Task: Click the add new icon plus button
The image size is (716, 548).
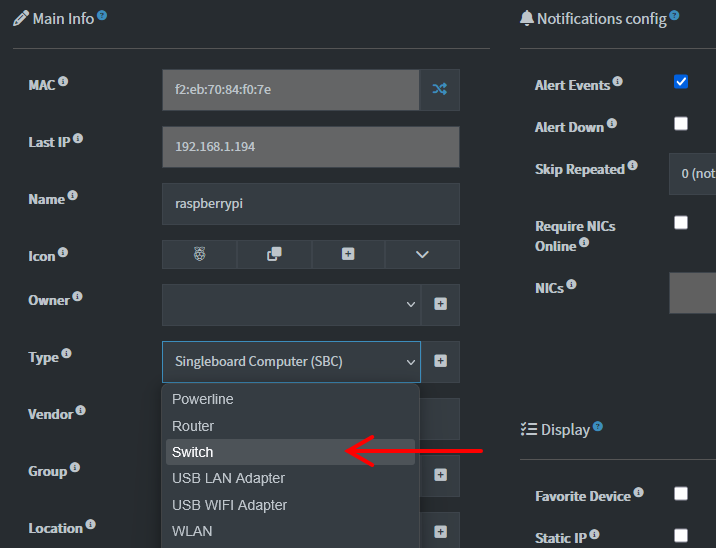Action: (x=348, y=254)
